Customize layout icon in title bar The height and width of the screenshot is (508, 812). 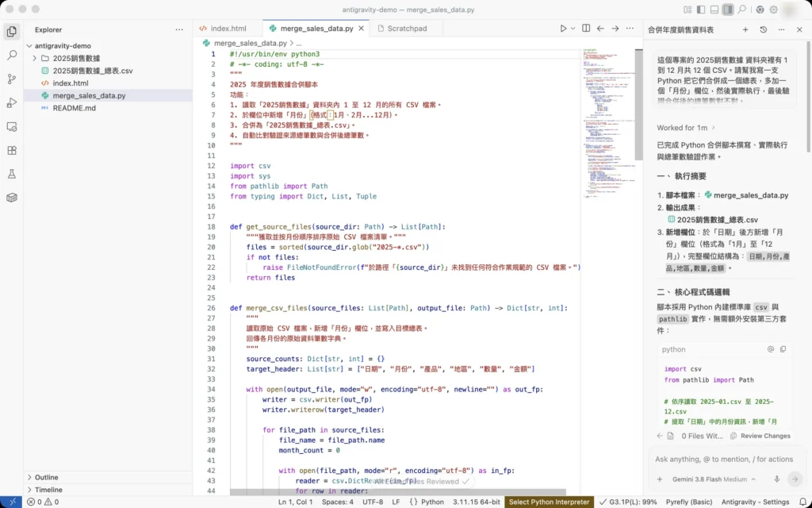point(688,10)
